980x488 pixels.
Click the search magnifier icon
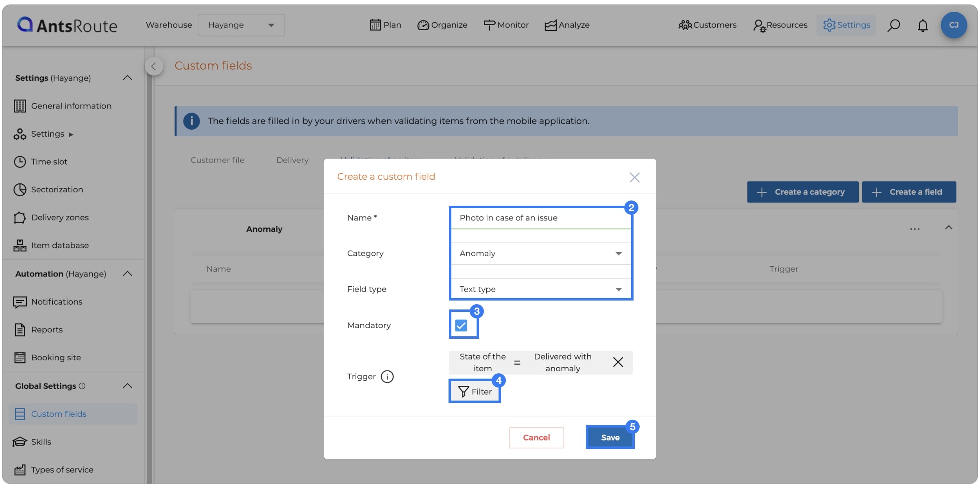coord(893,25)
